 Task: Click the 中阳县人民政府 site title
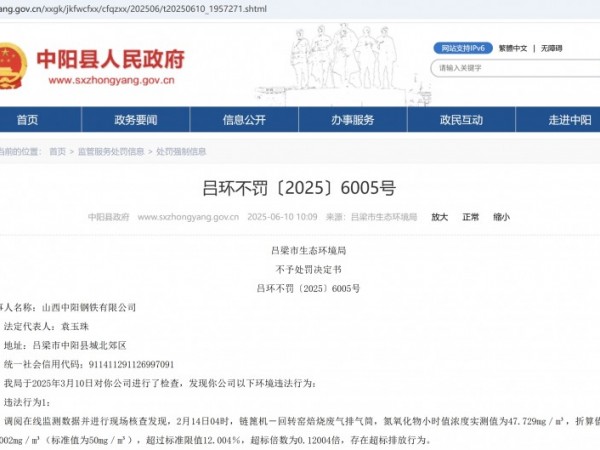point(110,57)
